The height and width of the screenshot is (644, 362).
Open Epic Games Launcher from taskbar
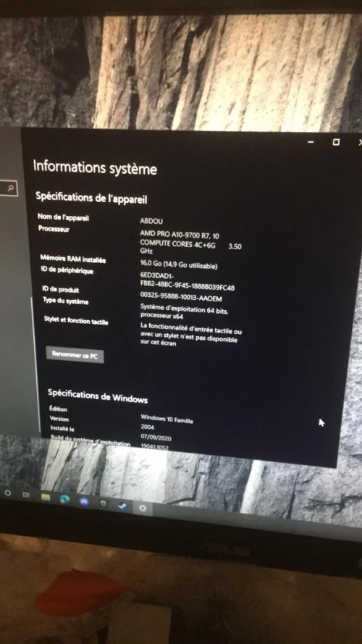pos(103,503)
